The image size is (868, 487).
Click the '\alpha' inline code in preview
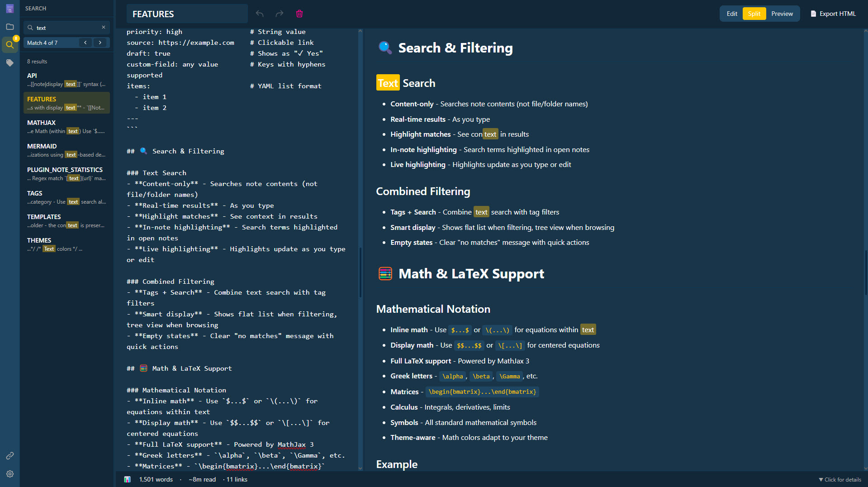tap(452, 376)
